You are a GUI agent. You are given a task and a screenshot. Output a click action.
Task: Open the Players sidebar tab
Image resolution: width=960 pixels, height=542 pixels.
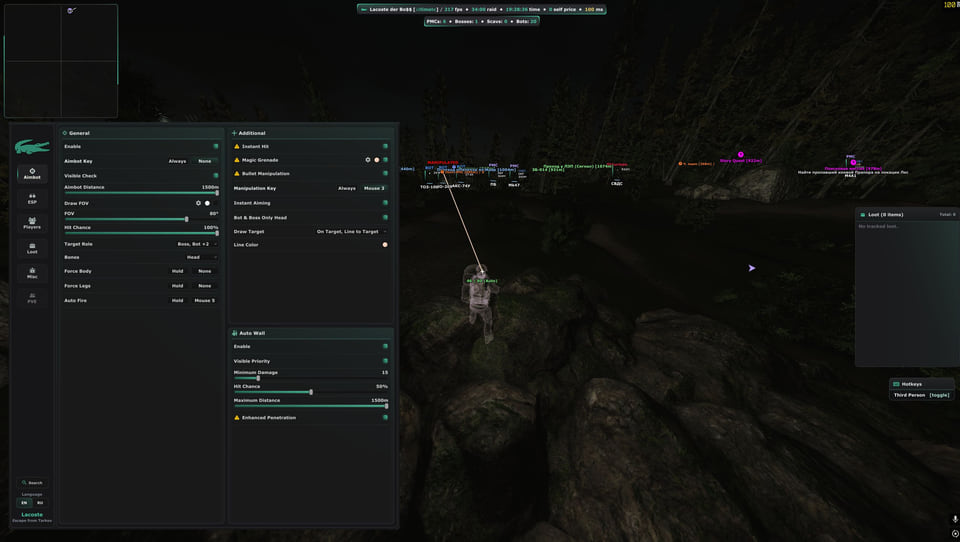click(32, 223)
